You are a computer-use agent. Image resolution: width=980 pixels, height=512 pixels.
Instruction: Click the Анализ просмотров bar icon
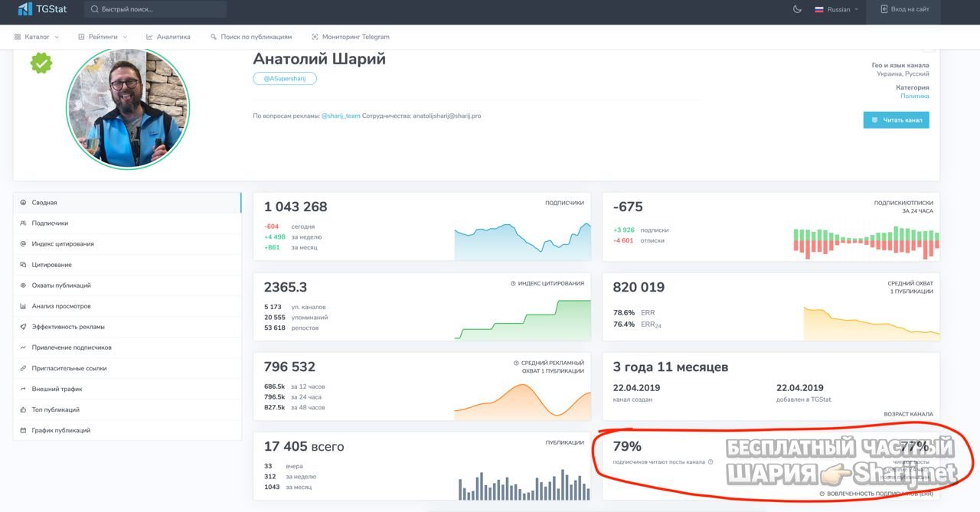23,306
